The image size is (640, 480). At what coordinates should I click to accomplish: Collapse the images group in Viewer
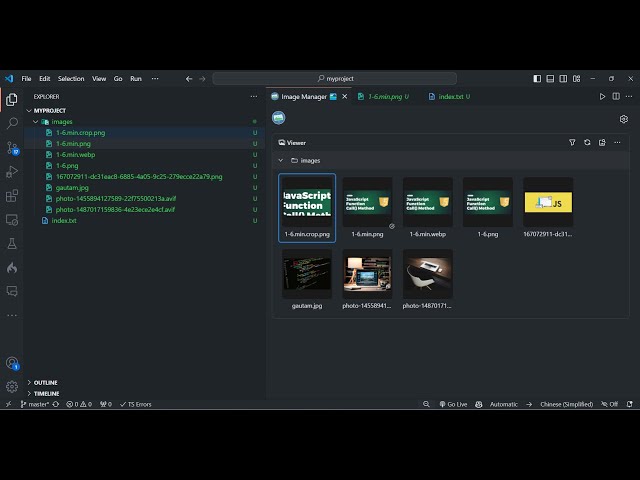(281, 160)
